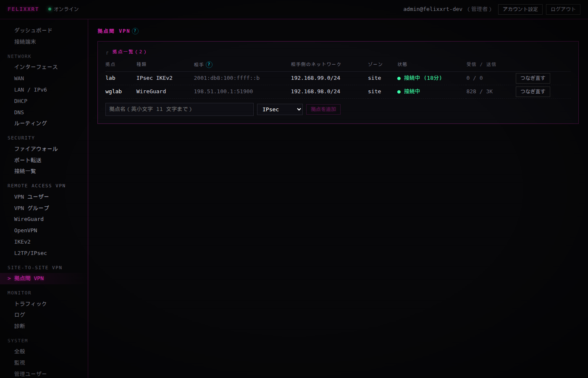Open the ダッシュボード page

tap(33, 30)
